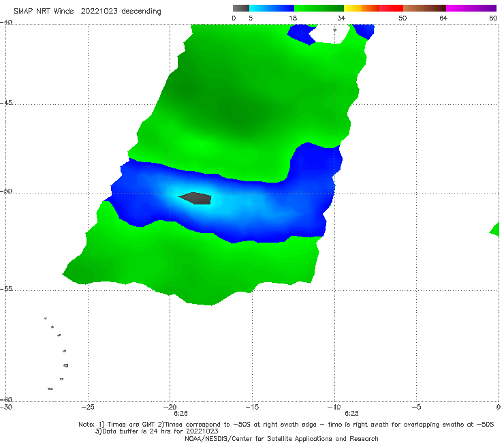Click the brown segment of the color bar
The height and width of the screenshot is (443, 504).
point(424,8)
